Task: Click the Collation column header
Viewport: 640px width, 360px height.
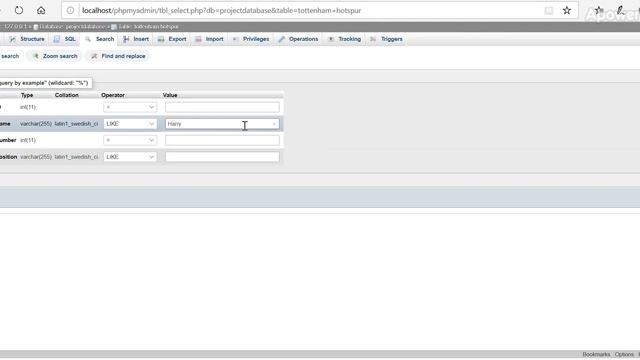Action: point(67,95)
